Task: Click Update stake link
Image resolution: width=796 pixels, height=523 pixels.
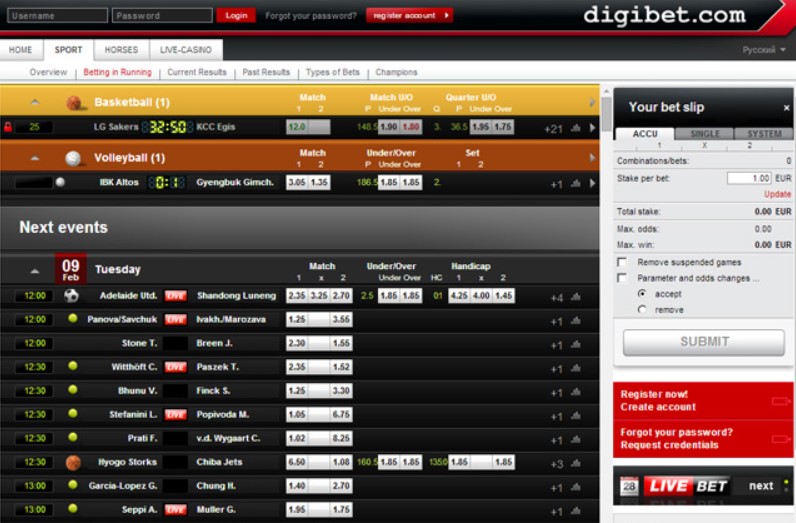Action: (777, 194)
